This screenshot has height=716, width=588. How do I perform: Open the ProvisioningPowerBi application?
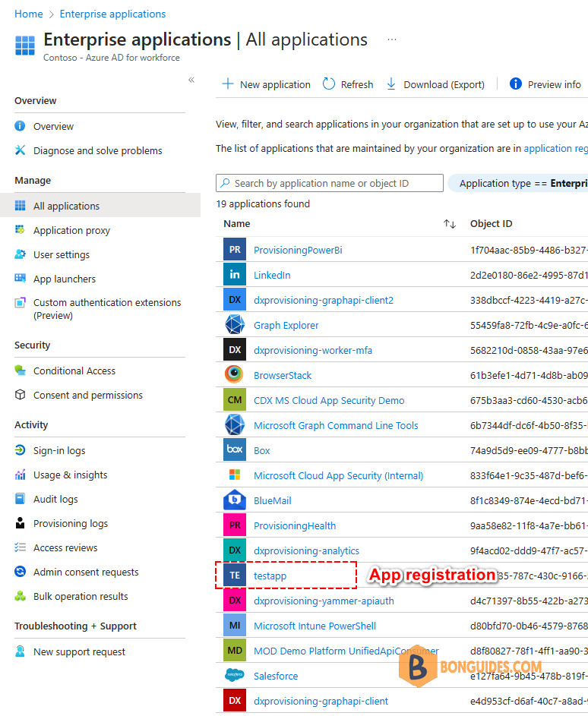point(298,250)
